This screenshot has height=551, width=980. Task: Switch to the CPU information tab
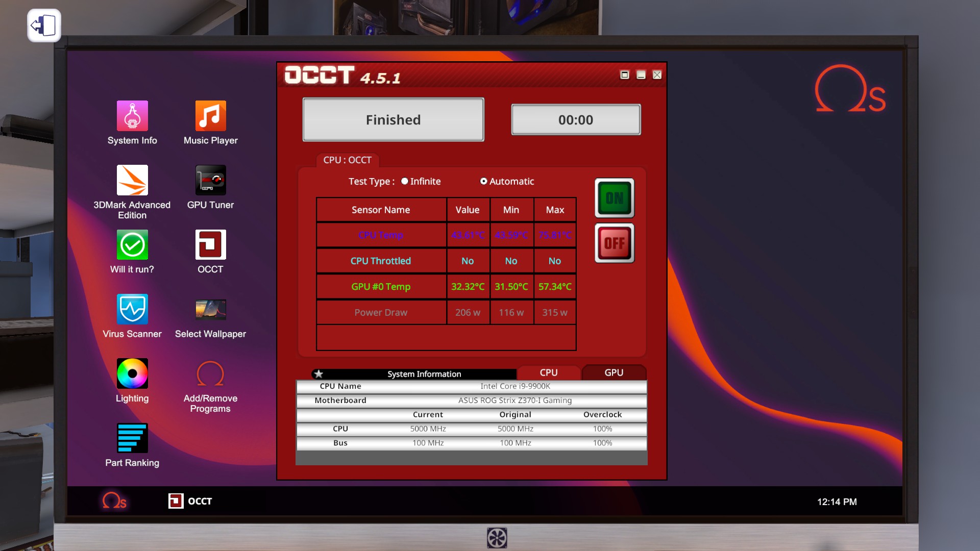click(x=549, y=372)
